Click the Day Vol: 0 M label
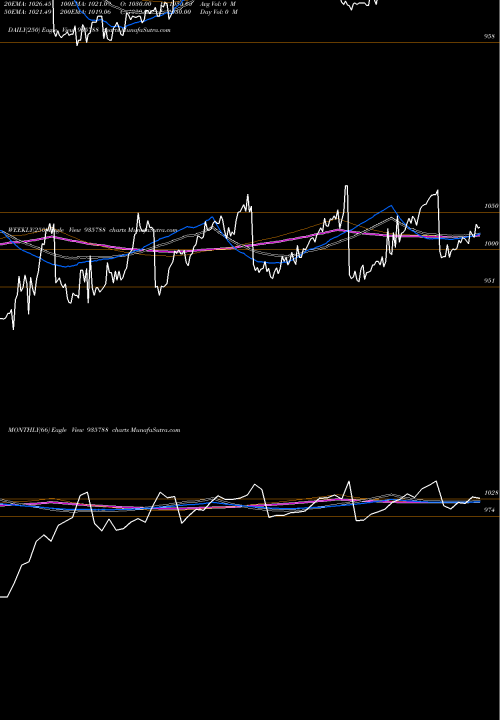 [x=219, y=11]
